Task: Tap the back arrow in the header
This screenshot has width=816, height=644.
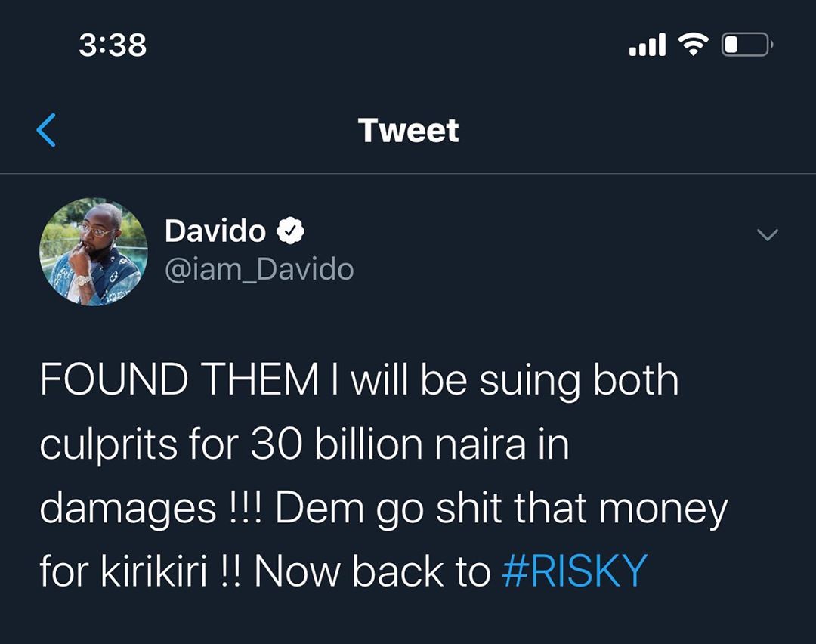Action: tap(46, 130)
